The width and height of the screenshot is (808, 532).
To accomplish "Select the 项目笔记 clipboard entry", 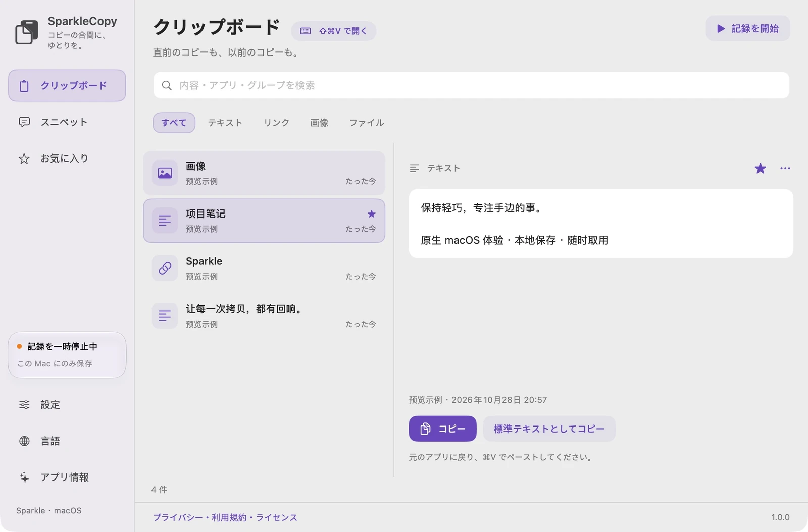I will (x=264, y=221).
